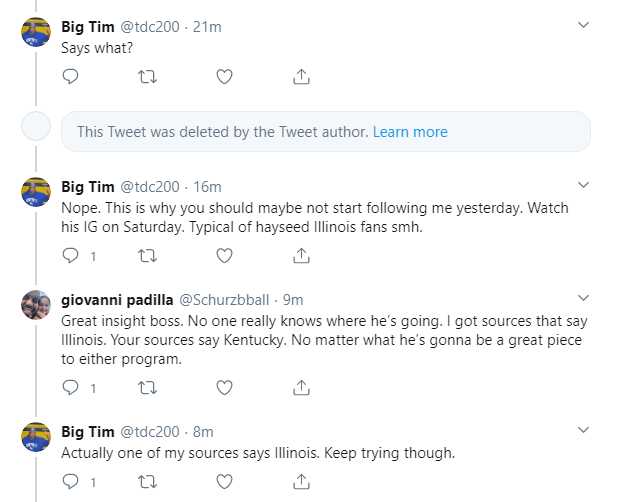Open more options on the 8m tweet
The image size is (629, 502).
pyautogui.click(x=584, y=430)
